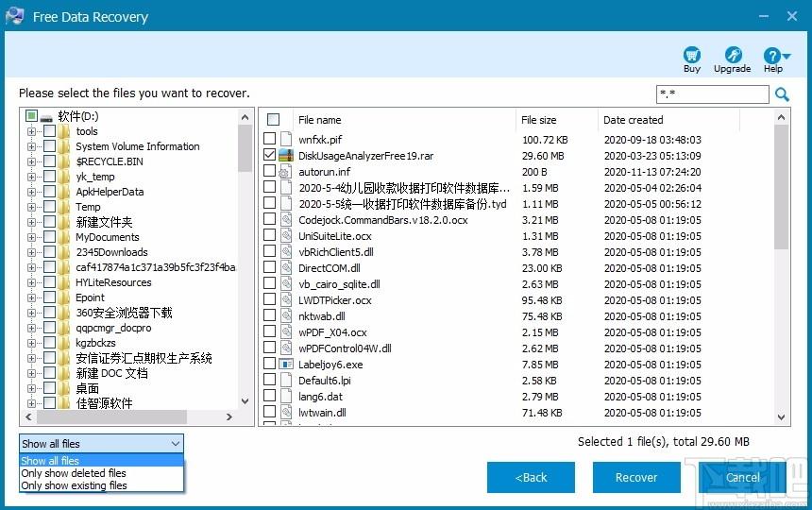The image size is (812, 510).
Task: Click the DirectCOM.dll file icon
Action: tap(286, 267)
